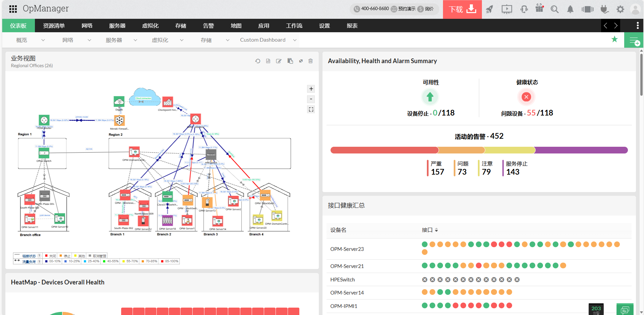Viewport: 644px width, 315px height.
Task: Open the 虚拟化 sub-menu dropdown arrow
Action: (x=182, y=40)
